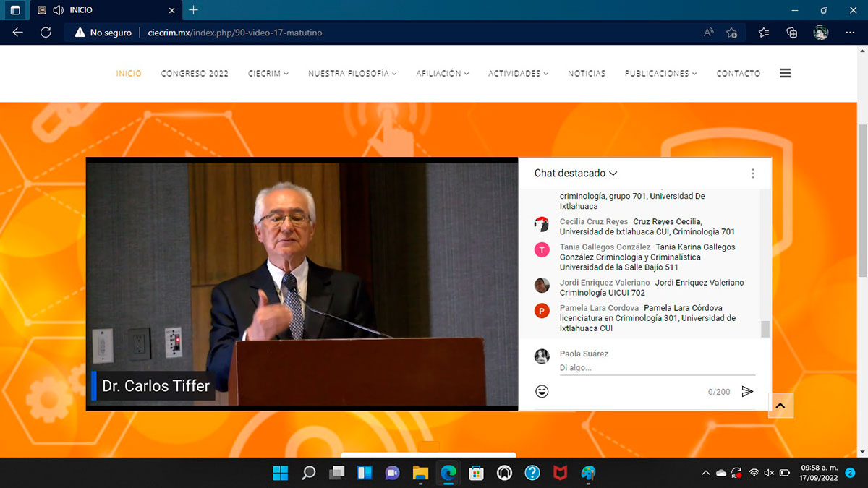View the No seguro site security info

(x=103, y=33)
